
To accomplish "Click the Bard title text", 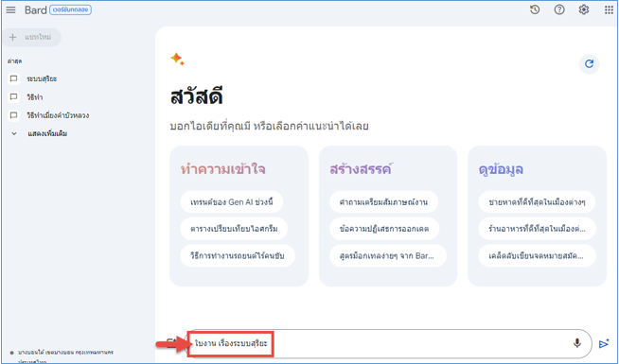I will pos(36,9).
